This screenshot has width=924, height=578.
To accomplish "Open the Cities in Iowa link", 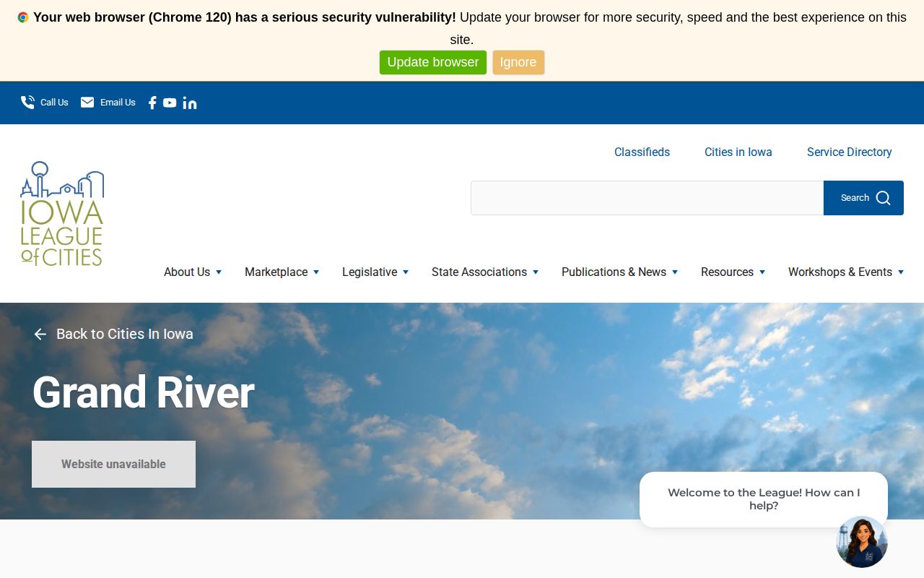I will click(x=738, y=152).
